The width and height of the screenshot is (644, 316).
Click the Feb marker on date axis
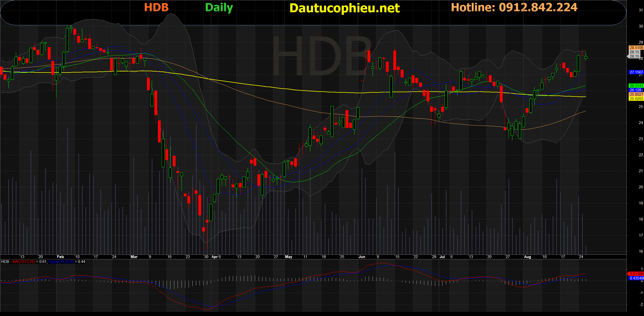click(x=60, y=257)
